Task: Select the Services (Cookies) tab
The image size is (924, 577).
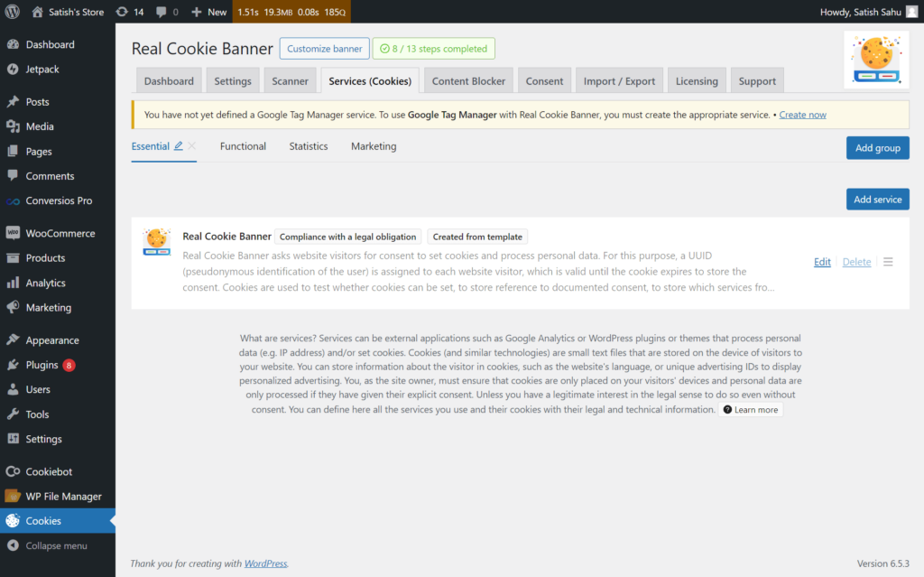Action: [x=370, y=81]
